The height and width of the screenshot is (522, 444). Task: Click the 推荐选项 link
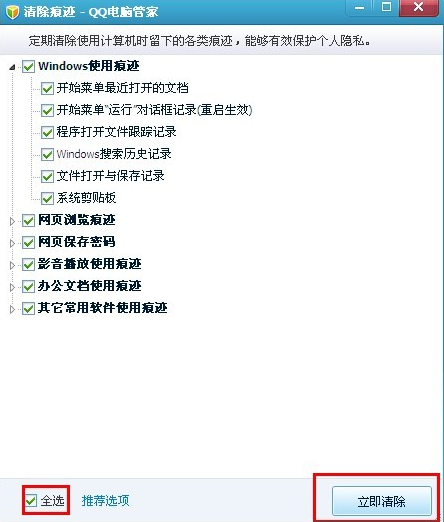pos(105,500)
